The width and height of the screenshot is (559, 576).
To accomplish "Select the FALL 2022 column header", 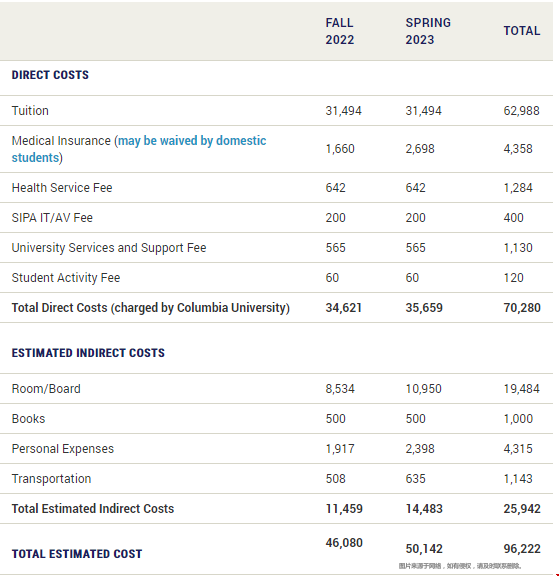I will tap(340, 31).
